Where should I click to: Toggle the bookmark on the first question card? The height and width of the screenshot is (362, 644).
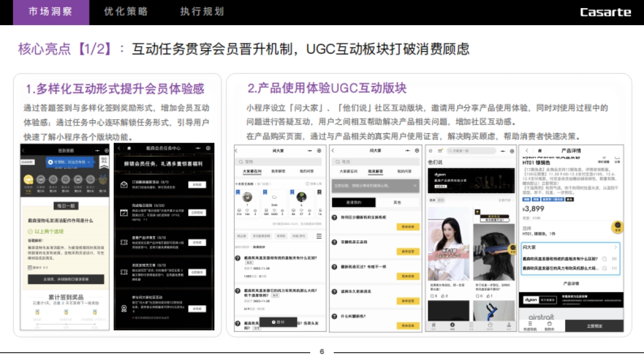[238, 191]
